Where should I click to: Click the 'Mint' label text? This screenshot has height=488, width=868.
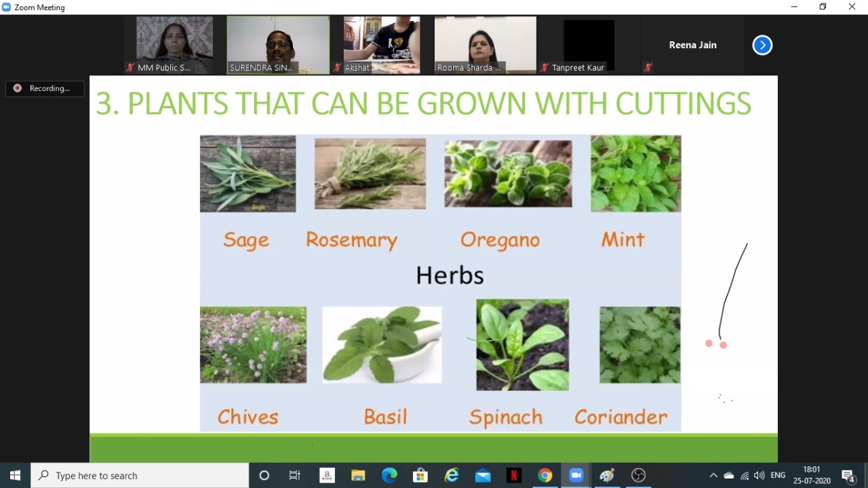pos(623,239)
